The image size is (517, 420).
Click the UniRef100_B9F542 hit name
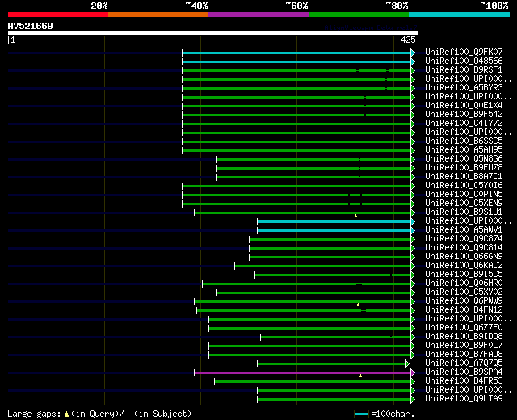[464, 114]
